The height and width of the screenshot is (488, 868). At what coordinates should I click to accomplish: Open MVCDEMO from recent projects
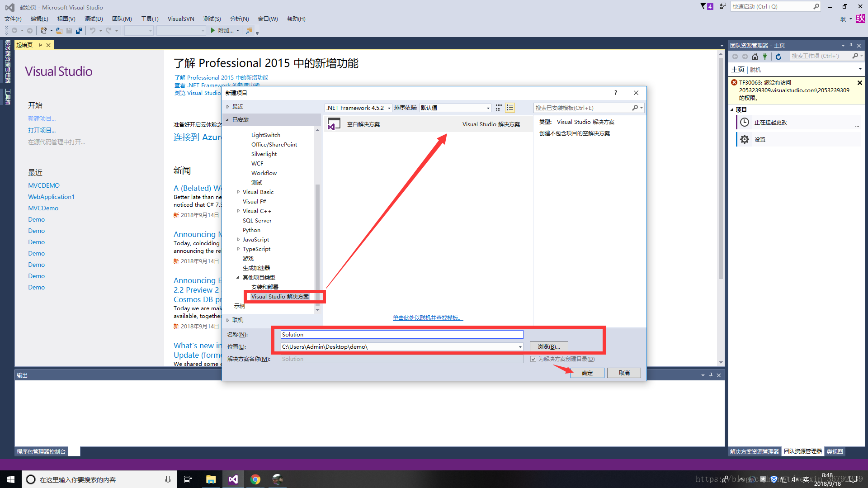[x=44, y=185]
